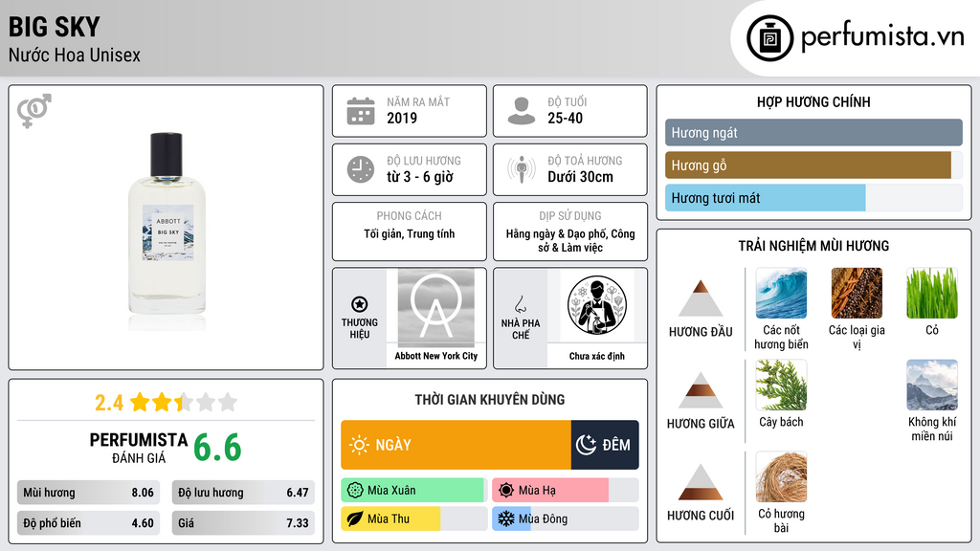This screenshot has width=980, height=551.
Task: Click the 2.4 star rating number
Action: click(109, 403)
